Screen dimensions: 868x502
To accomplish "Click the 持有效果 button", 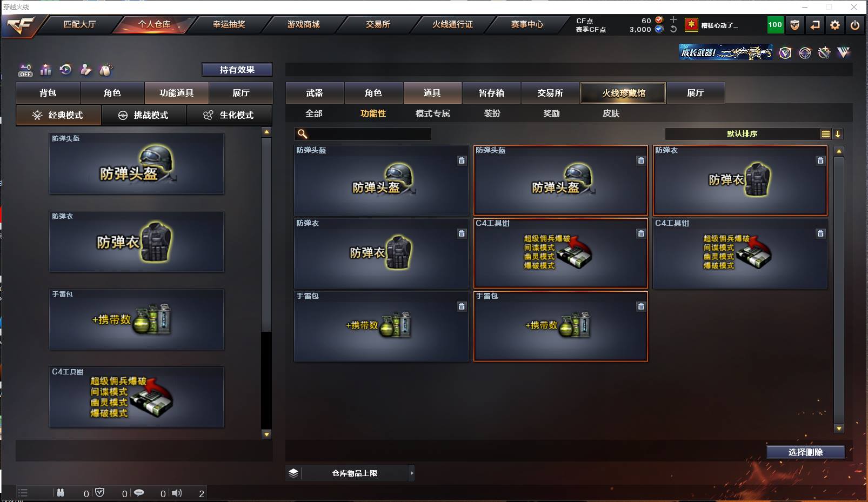I will (237, 70).
